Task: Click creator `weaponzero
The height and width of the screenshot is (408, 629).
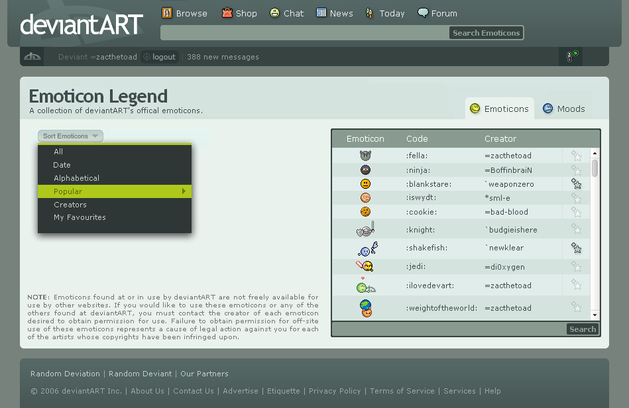Action: [509, 184]
